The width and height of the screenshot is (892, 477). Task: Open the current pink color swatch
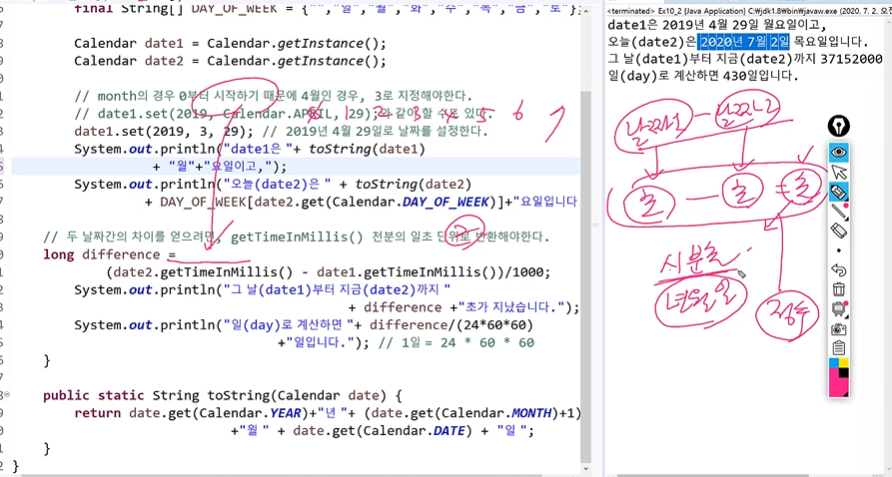(837, 384)
